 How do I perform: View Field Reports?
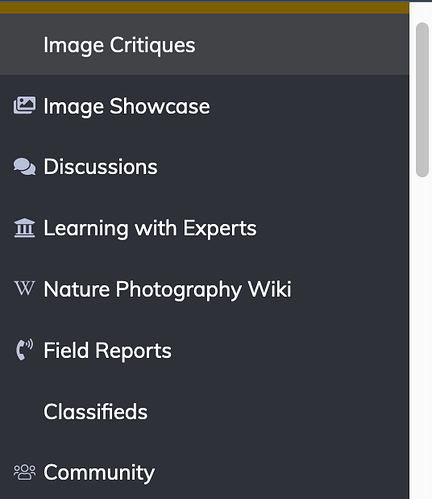pyautogui.click(x=107, y=351)
